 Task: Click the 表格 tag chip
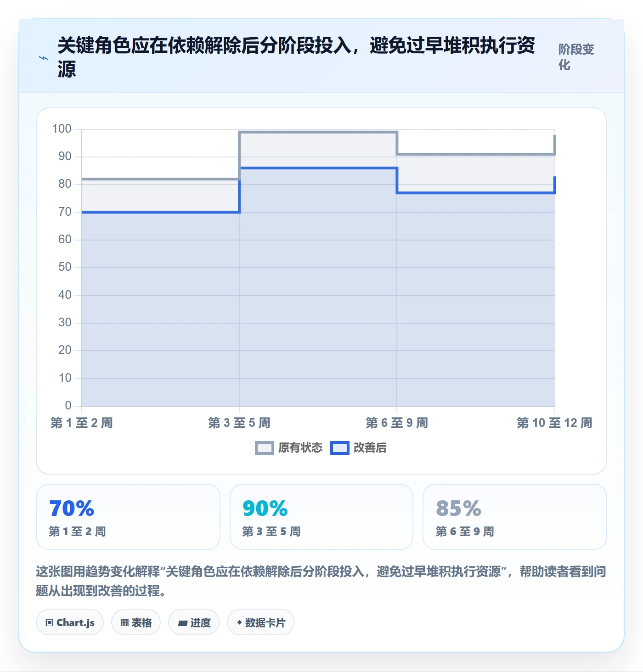pos(136,622)
